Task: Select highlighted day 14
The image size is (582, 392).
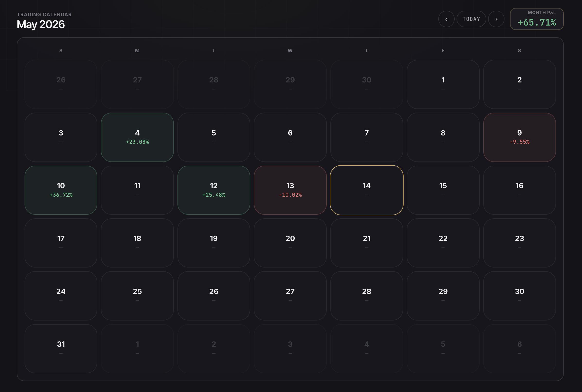Action: click(367, 190)
